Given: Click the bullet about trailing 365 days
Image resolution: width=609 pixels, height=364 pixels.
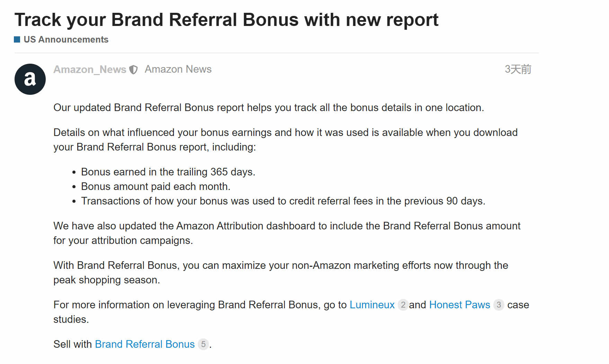Looking at the screenshot, I should tap(168, 172).
